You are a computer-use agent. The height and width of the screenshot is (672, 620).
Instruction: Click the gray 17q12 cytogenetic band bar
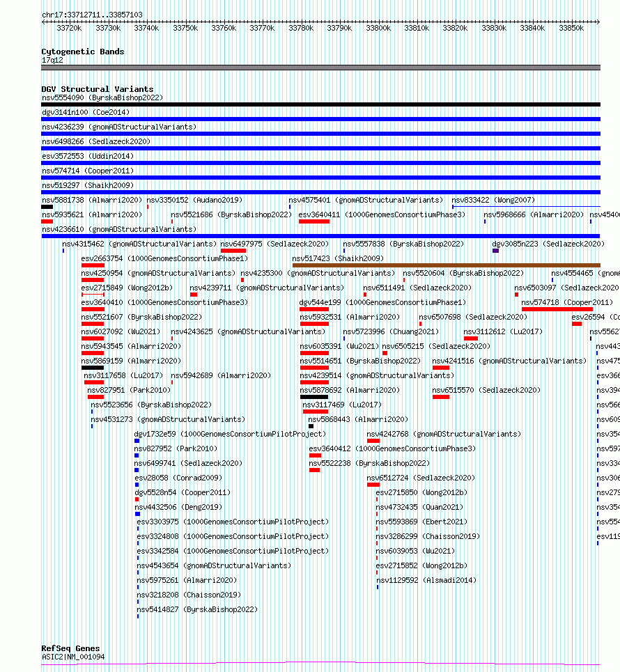[320, 68]
